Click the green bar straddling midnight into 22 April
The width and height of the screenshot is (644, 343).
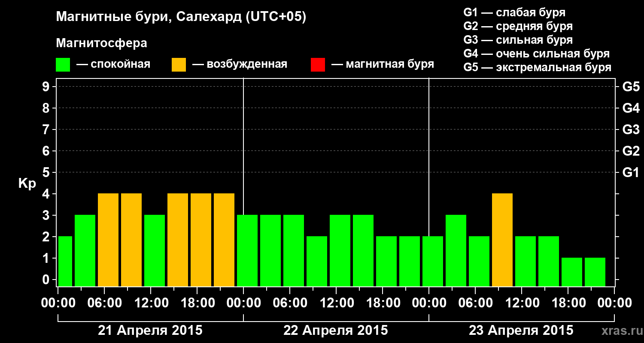point(247,251)
